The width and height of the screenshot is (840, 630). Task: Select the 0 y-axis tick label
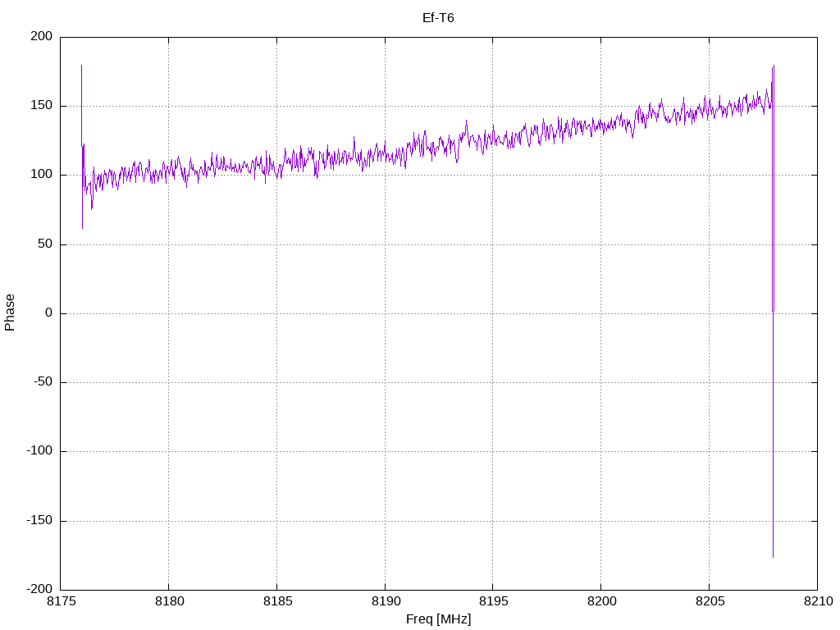50,313
